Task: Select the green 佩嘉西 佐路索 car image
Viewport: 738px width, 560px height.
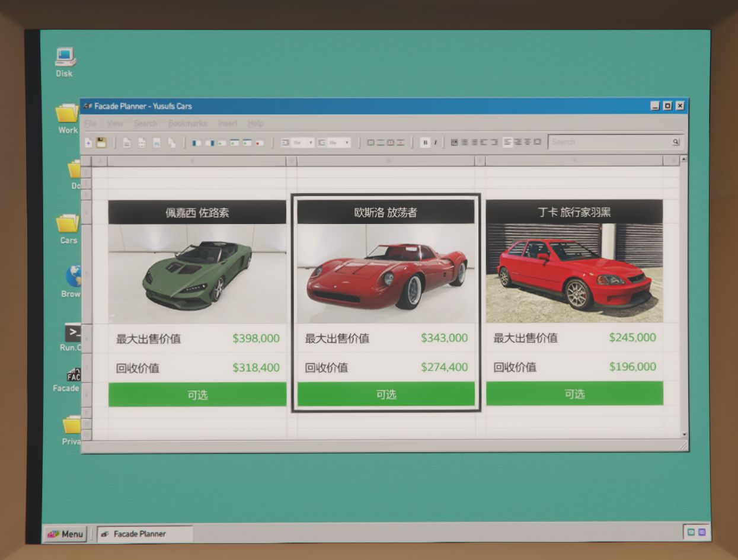Action: (197, 274)
